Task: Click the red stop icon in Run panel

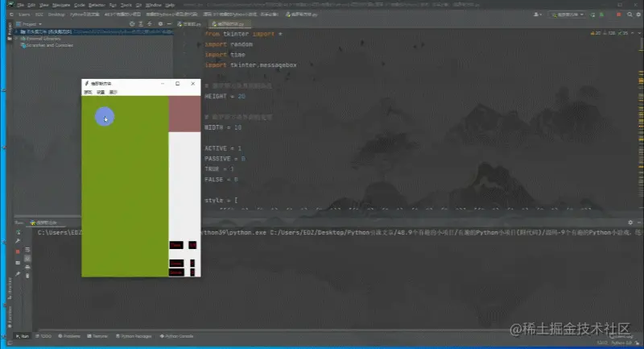Action: click(x=18, y=251)
